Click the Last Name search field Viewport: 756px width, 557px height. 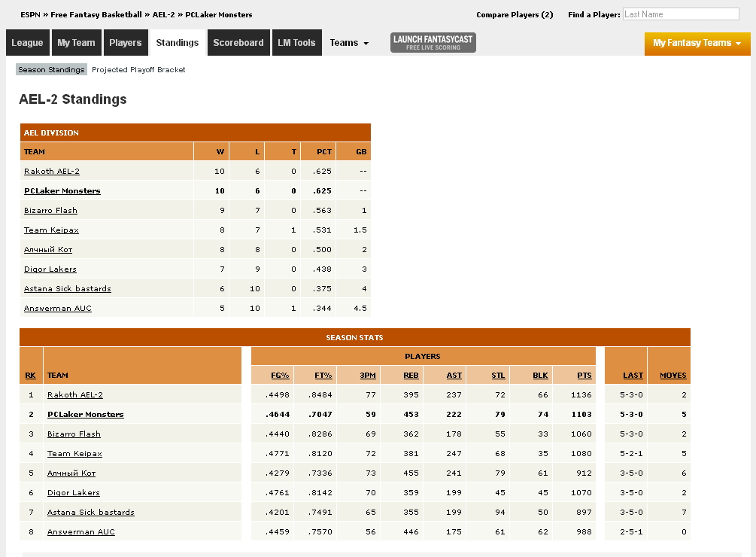pyautogui.click(x=681, y=14)
